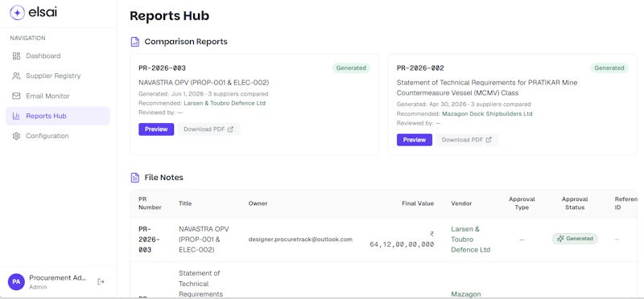644x299 pixels.
Task: Click the Approval Status column header
Action: (575, 203)
